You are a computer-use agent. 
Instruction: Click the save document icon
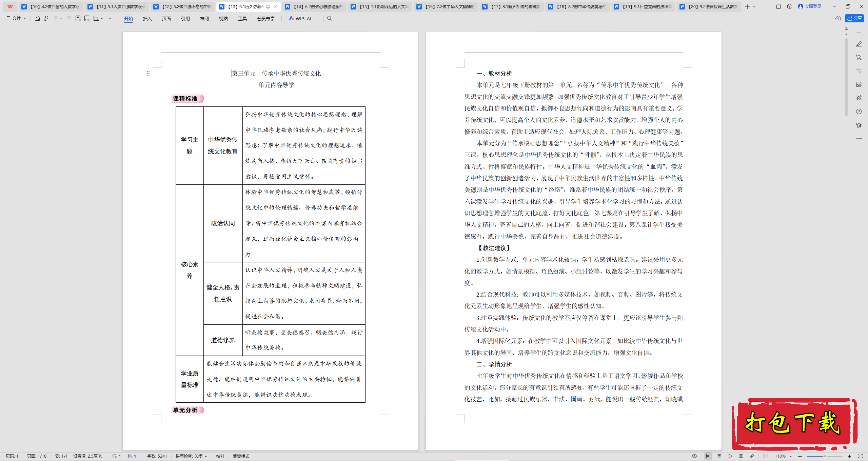click(x=37, y=18)
